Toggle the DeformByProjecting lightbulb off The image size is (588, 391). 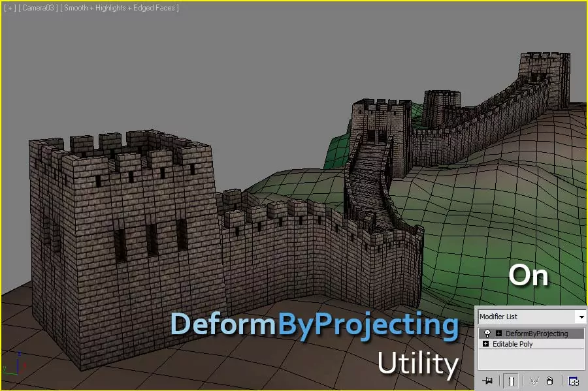pyautogui.click(x=487, y=334)
